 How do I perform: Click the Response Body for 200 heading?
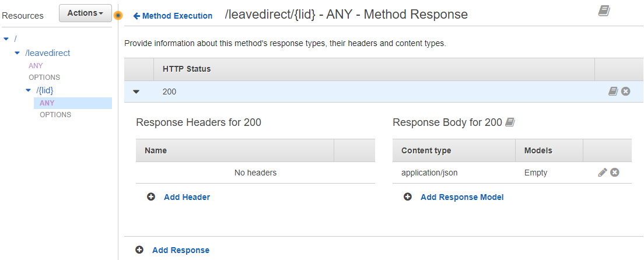coord(447,122)
